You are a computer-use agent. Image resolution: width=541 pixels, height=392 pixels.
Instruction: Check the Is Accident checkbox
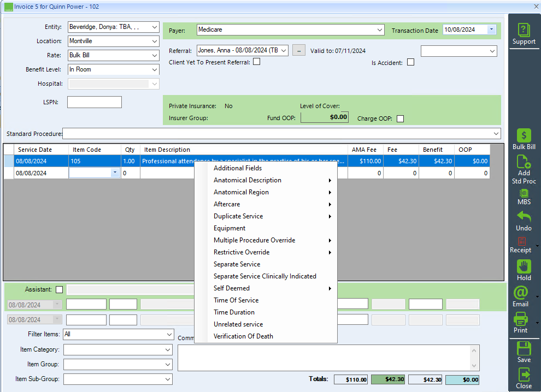click(x=410, y=62)
